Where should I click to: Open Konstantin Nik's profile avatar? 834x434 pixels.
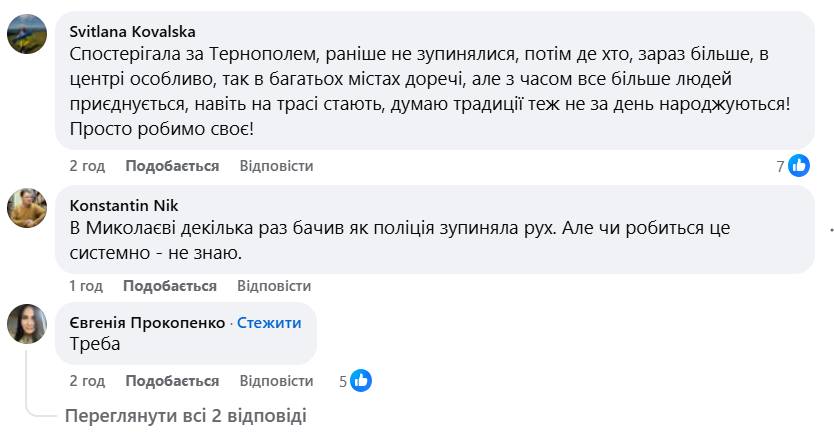click(27, 208)
